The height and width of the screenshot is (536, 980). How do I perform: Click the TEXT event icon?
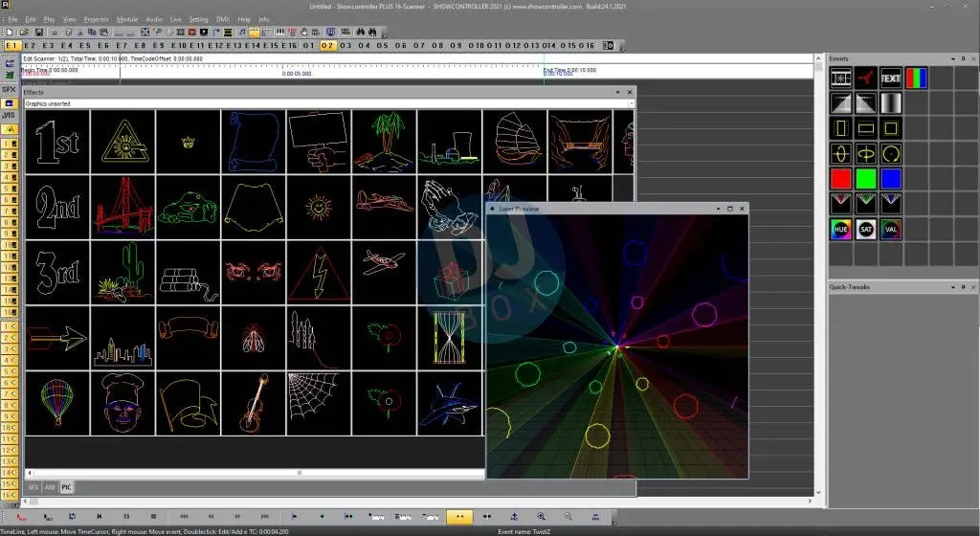[x=891, y=78]
